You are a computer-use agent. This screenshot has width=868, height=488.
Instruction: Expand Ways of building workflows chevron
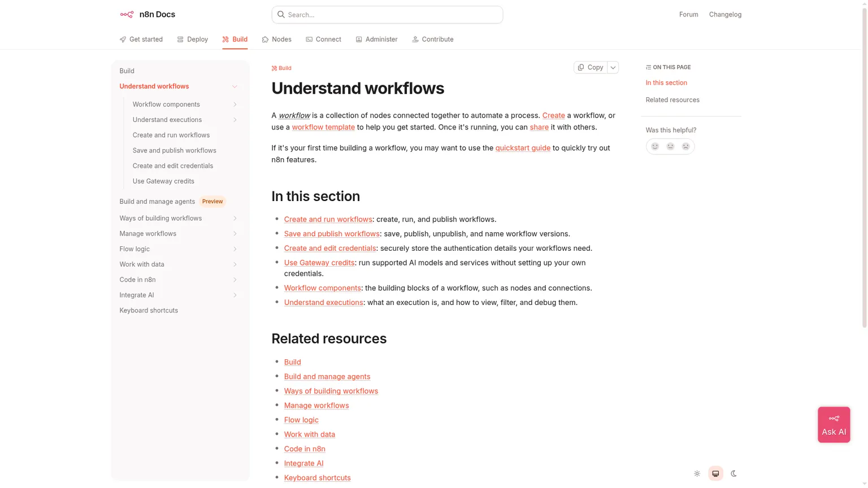point(235,218)
